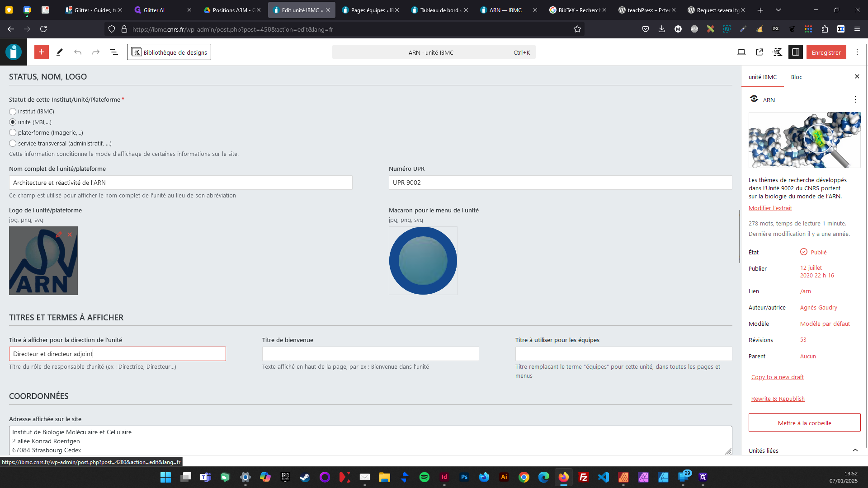The height and width of the screenshot is (488, 868).
Task: Click the Enregistrer button
Action: (826, 52)
